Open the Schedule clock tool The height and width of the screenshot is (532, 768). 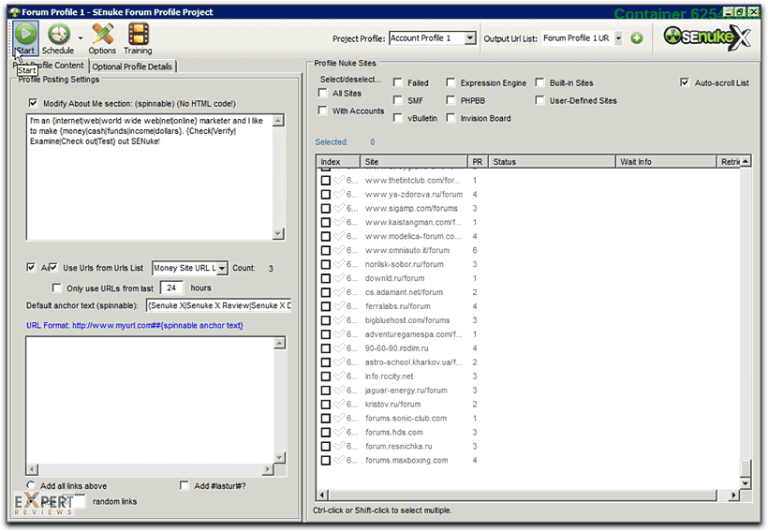(58, 35)
